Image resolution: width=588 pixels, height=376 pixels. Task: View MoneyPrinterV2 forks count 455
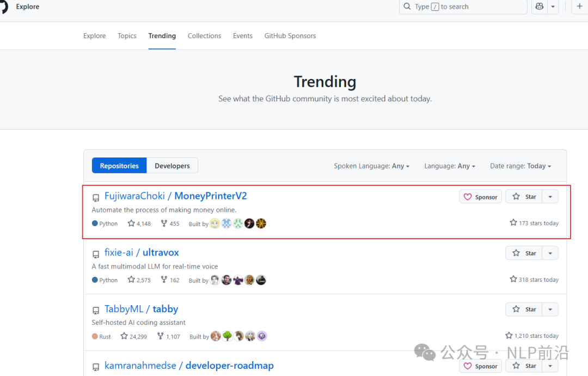click(170, 223)
